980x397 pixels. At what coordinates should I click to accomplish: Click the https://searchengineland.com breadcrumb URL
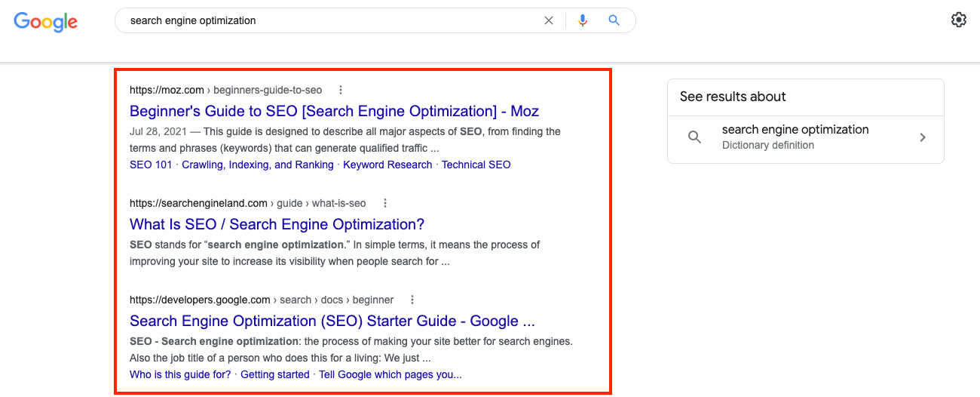pyautogui.click(x=198, y=203)
